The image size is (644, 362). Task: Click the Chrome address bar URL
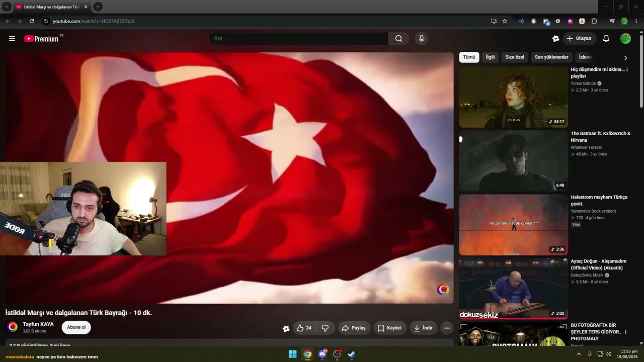click(94, 21)
